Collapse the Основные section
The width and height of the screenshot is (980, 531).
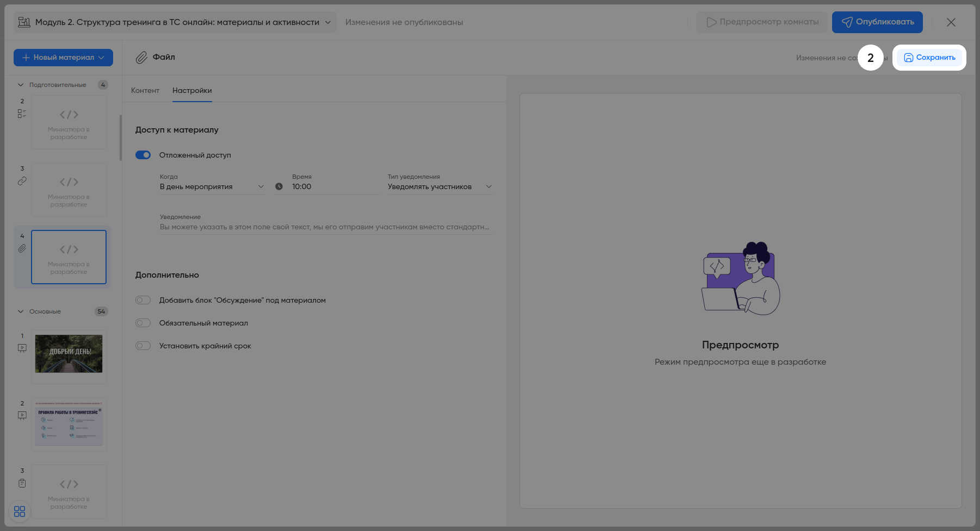tap(21, 311)
